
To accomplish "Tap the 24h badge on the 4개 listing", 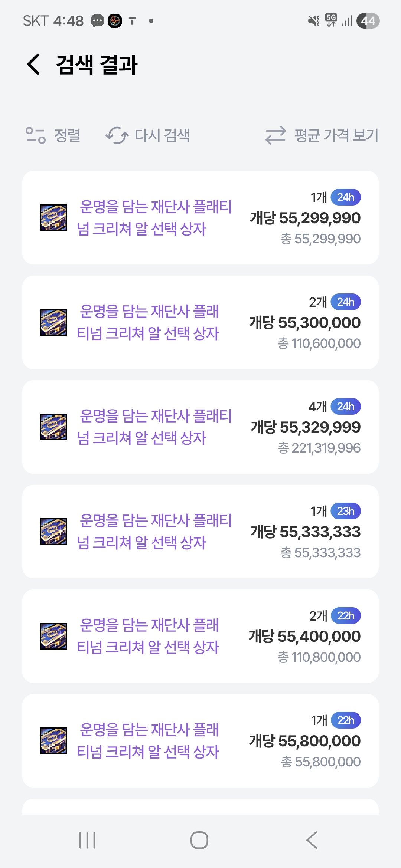I will (x=346, y=407).
